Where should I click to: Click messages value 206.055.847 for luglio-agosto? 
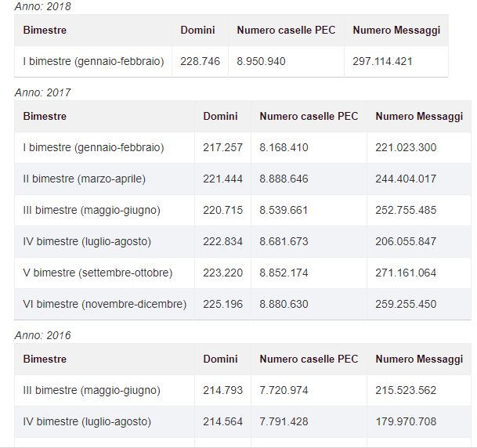[406, 241]
